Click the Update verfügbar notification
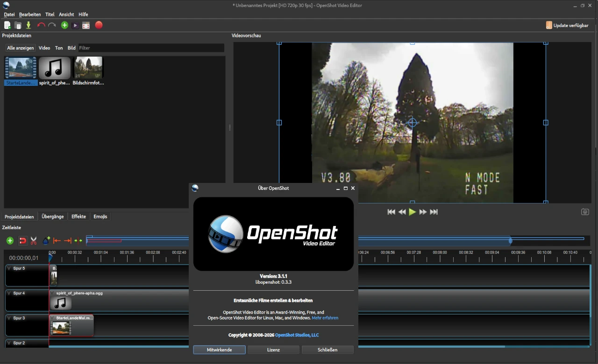Image resolution: width=598 pixels, height=364 pixels. coord(567,25)
